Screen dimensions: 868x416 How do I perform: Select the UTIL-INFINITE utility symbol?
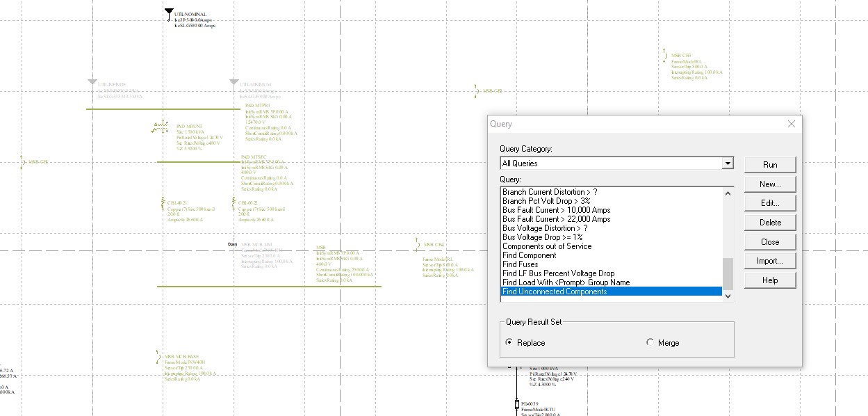[92, 83]
